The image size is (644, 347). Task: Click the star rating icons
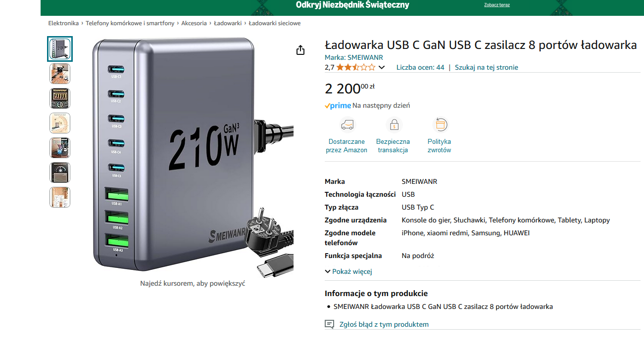click(356, 67)
